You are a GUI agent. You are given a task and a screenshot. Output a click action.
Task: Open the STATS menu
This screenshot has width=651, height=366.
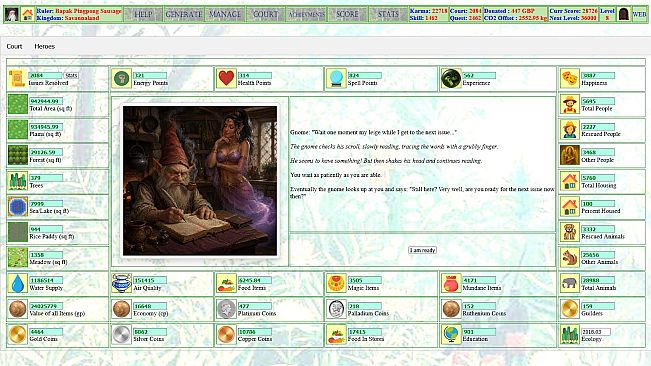point(388,15)
